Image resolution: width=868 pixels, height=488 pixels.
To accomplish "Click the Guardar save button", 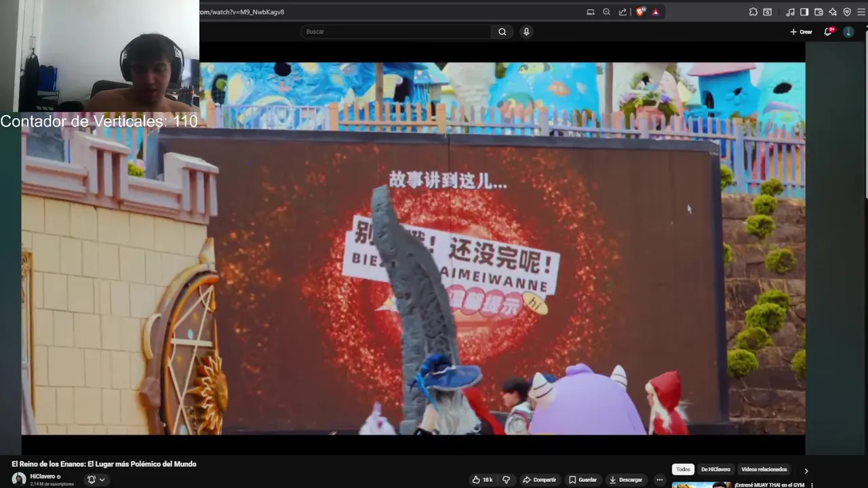I will pyautogui.click(x=583, y=480).
